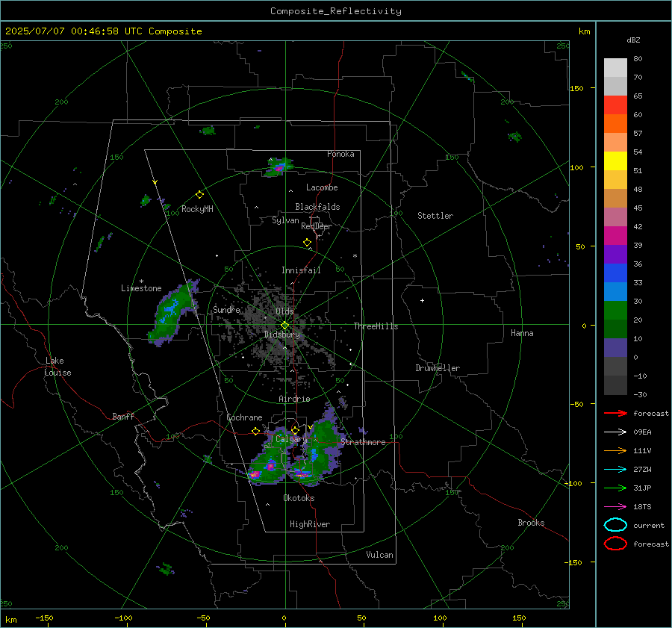Click the Strathmore city label
Image resolution: width=672 pixels, height=628 pixels.
[363, 442]
